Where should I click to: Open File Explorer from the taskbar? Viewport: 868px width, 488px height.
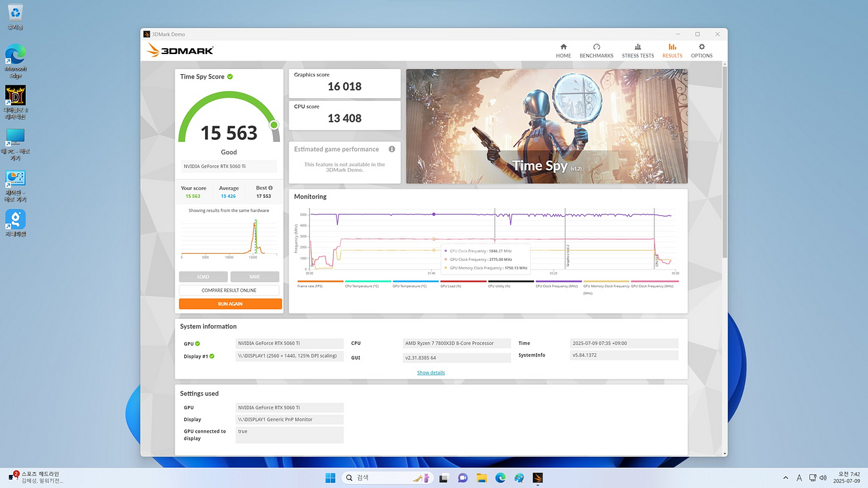click(481, 478)
